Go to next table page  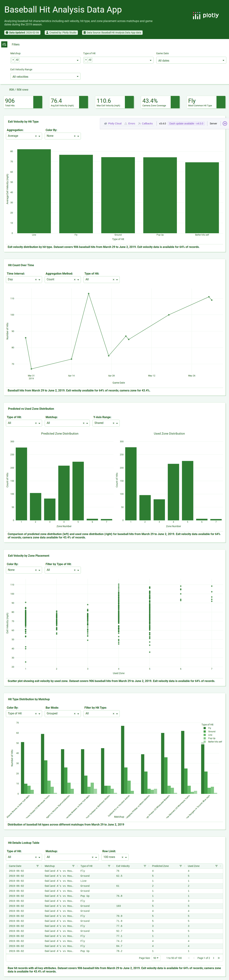pos(213,958)
